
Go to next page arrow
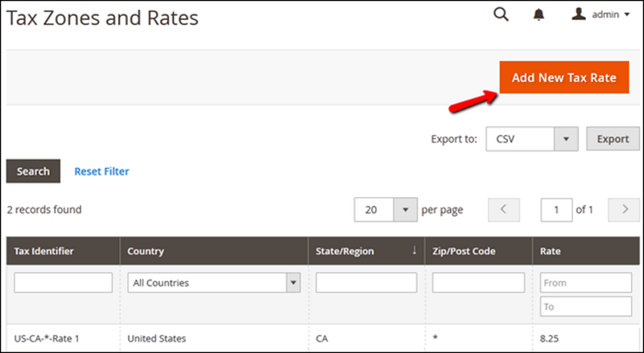[624, 210]
